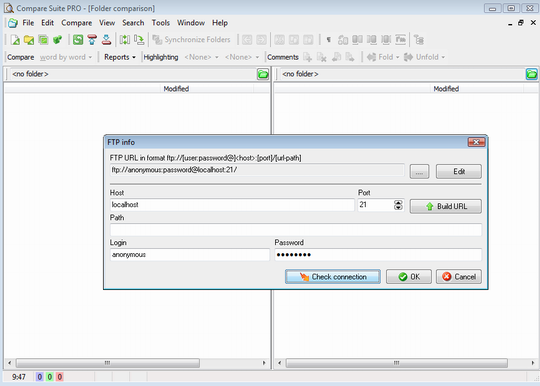Screen dimensions: 540x386
Task: Click the Port spinner arrows
Action: point(398,205)
